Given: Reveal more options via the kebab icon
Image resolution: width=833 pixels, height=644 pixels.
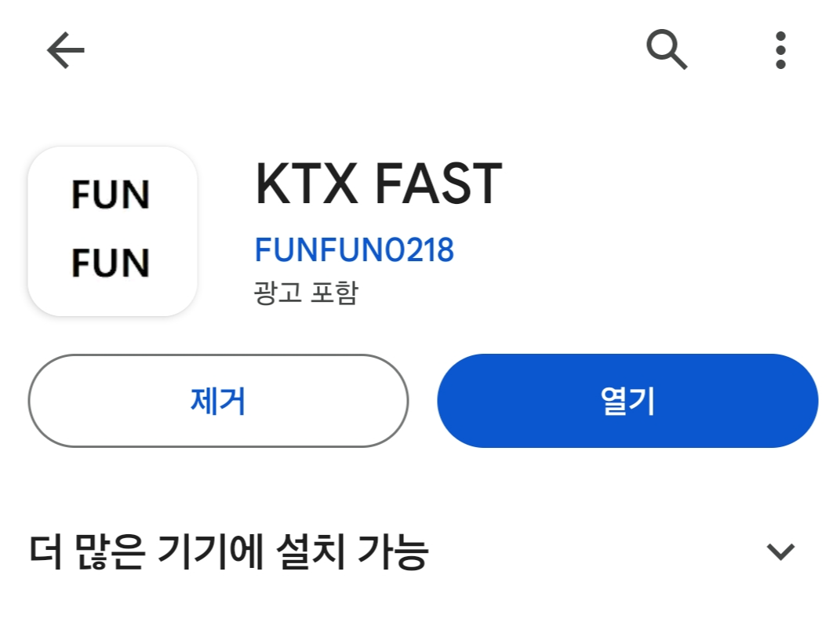Looking at the screenshot, I should (780, 49).
